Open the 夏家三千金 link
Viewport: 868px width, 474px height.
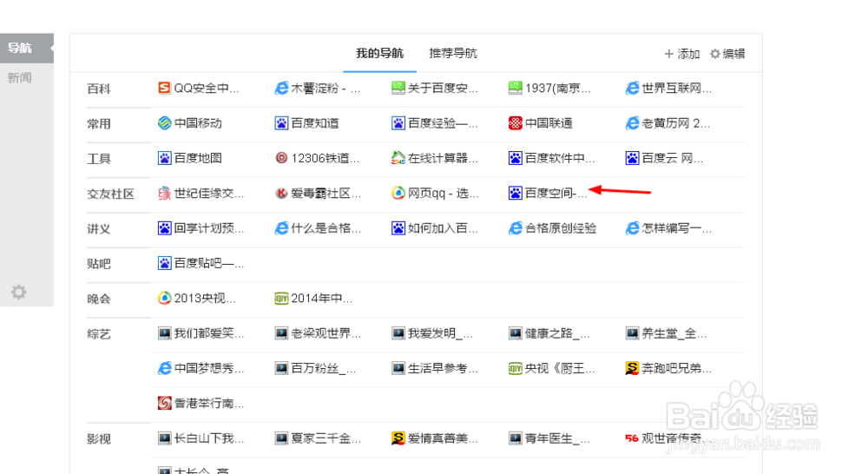coord(326,438)
